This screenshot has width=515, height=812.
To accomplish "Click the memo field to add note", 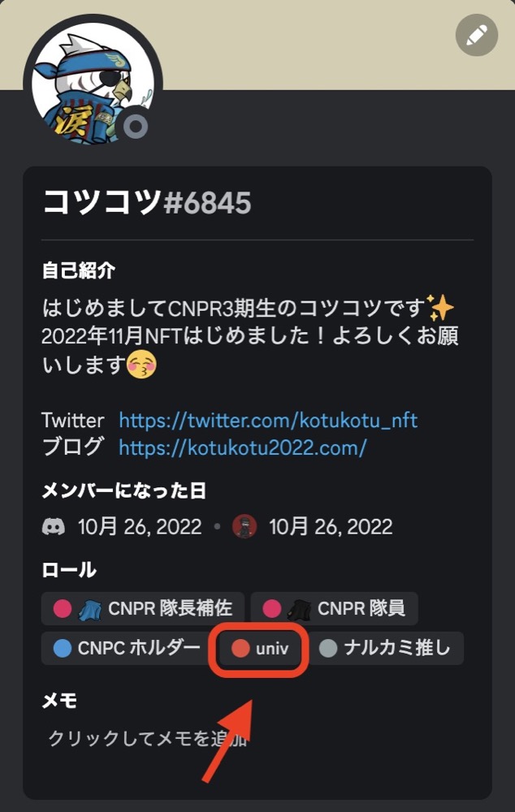I will point(148,738).
